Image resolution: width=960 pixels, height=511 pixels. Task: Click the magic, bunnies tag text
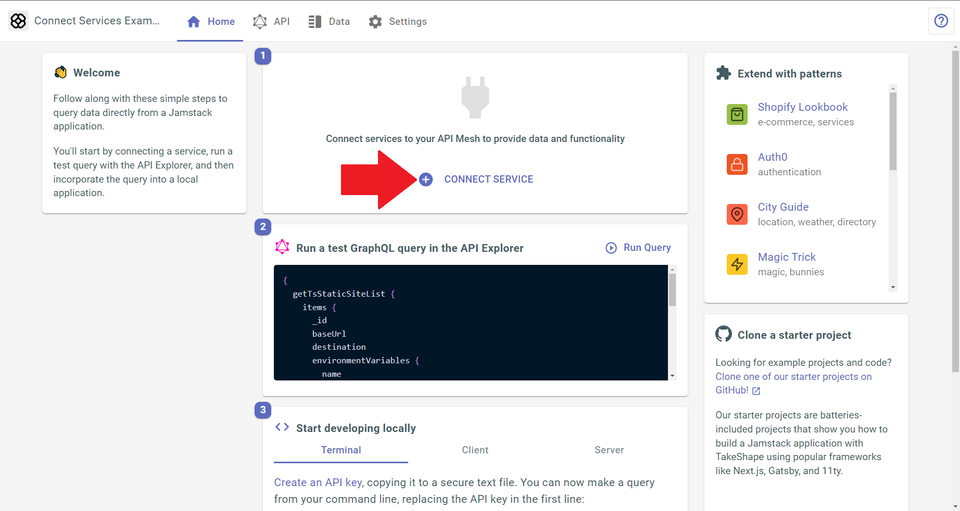coord(791,272)
